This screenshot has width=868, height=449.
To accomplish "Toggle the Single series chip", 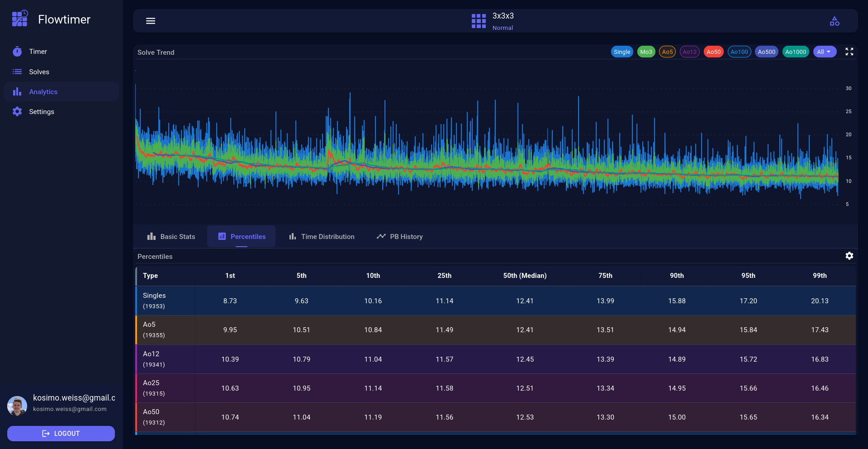I will (621, 52).
